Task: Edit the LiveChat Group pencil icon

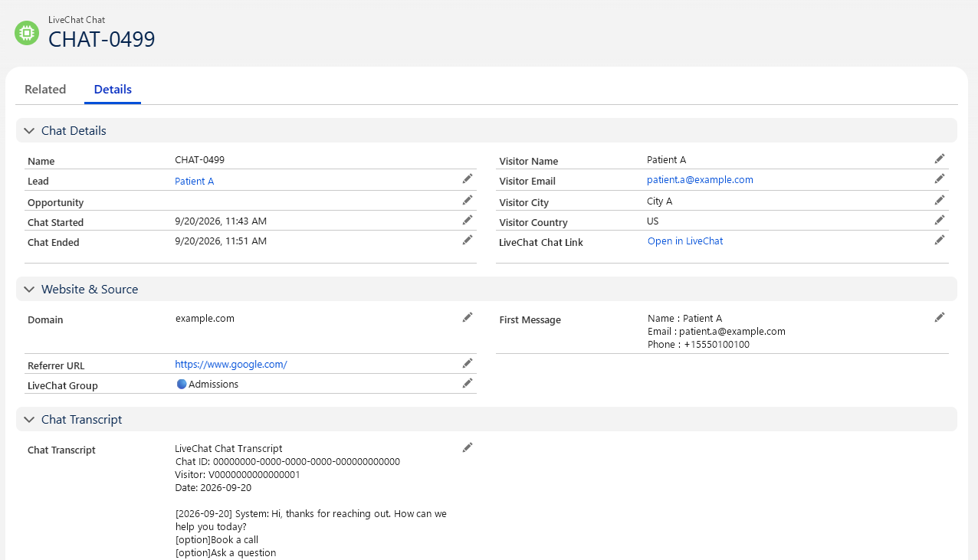Action: click(468, 383)
